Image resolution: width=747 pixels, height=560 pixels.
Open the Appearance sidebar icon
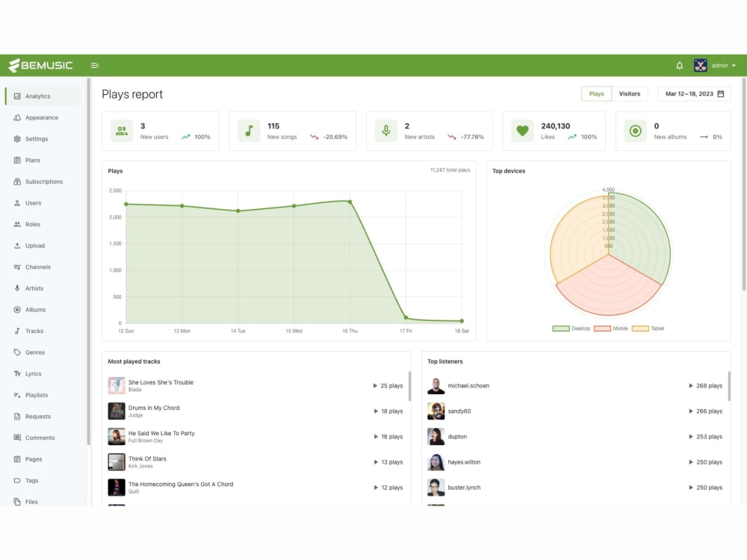pyautogui.click(x=17, y=118)
